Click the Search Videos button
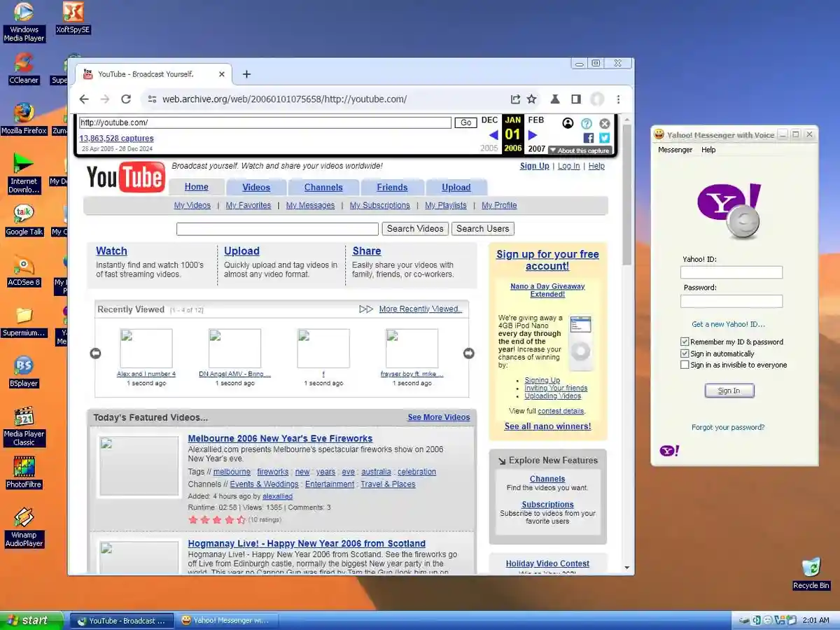 point(415,228)
